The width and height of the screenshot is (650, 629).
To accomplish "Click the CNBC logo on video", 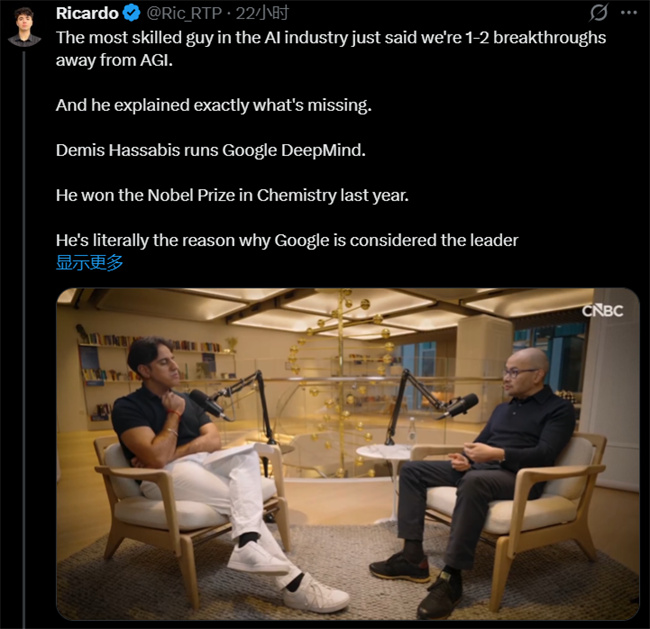I will (x=602, y=311).
